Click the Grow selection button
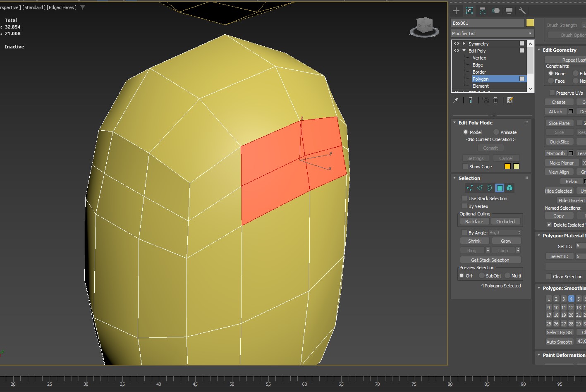Image resolution: width=586 pixels, height=392 pixels. [506, 241]
